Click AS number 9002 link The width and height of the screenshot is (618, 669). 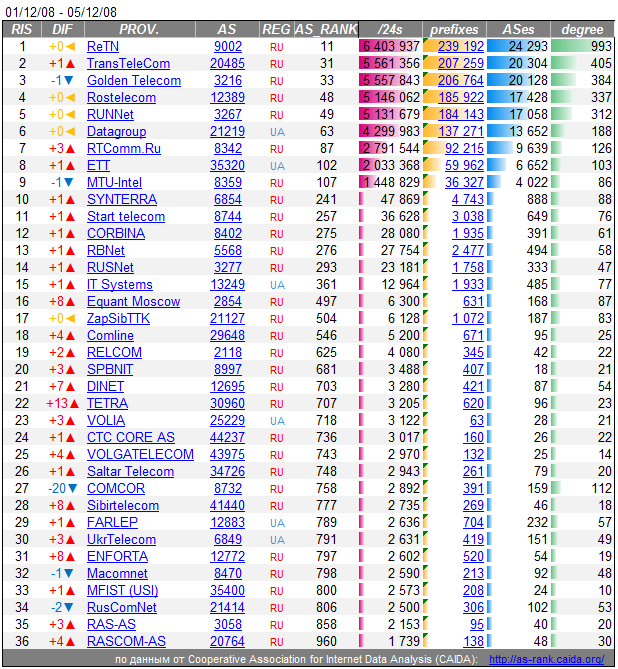click(228, 46)
